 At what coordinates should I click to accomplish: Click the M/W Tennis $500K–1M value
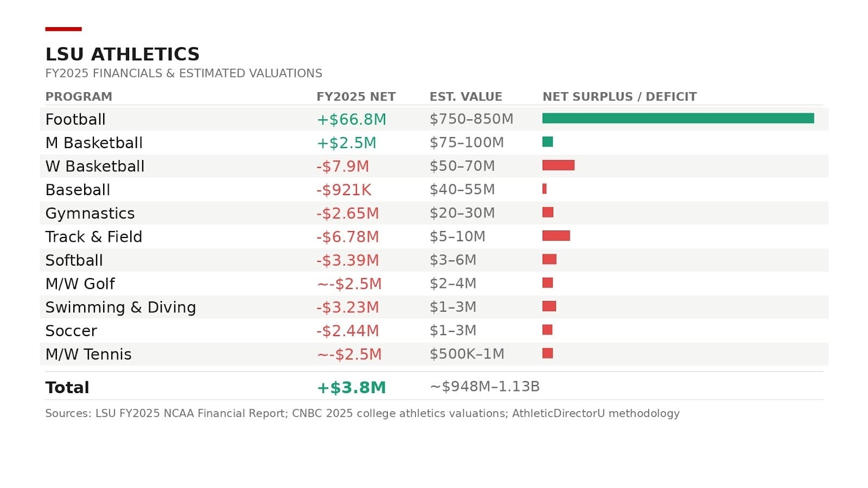click(467, 354)
